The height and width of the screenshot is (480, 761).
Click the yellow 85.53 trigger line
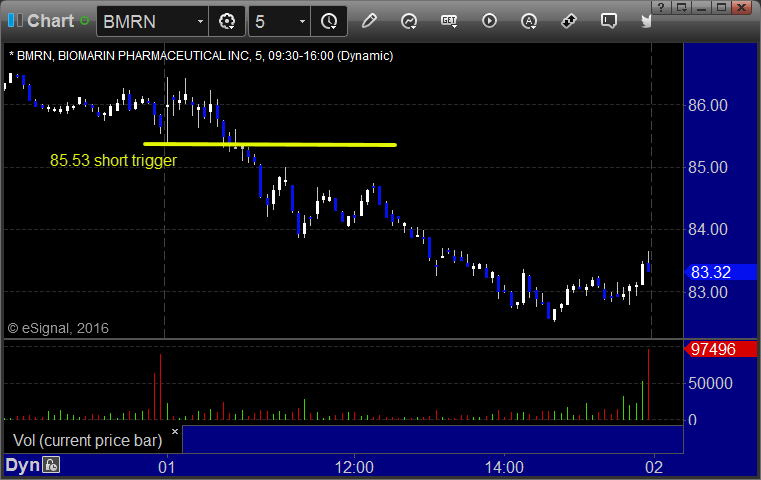coord(270,144)
